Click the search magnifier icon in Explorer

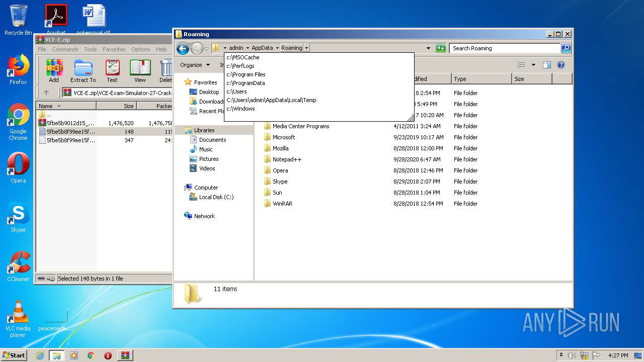(566, 48)
